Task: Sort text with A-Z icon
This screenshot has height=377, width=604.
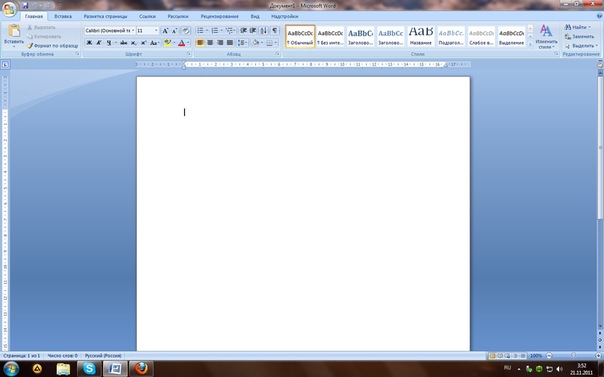Action: (x=263, y=30)
